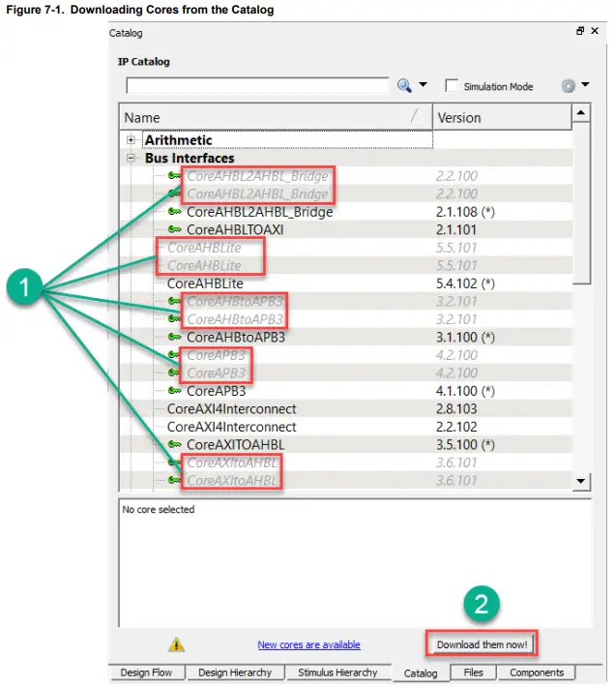616x687 pixels.
Task: Select CoreAPB3 version 4.1.100
Action: (x=217, y=390)
